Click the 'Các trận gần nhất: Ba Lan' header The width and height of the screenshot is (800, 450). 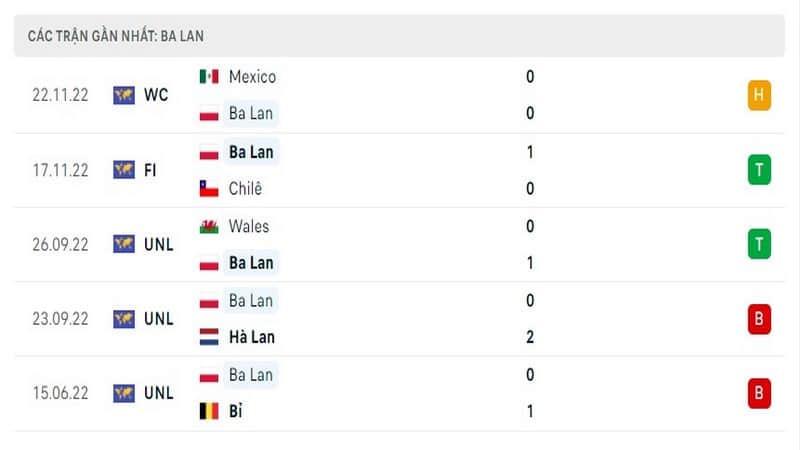pos(116,36)
